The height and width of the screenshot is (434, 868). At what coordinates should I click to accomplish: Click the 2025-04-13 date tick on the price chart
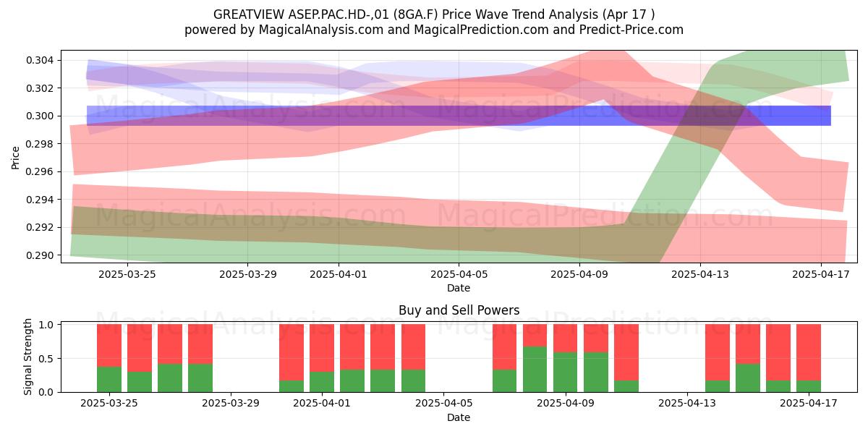[702, 274]
